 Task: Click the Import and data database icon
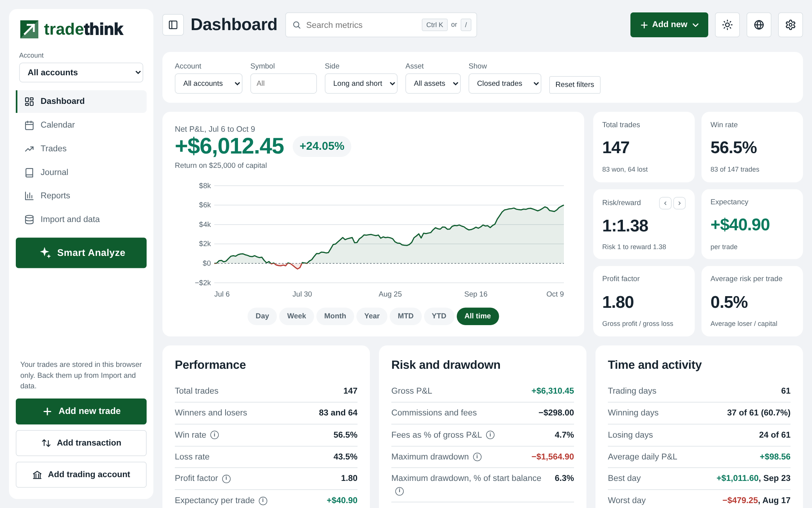tap(29, 219)
